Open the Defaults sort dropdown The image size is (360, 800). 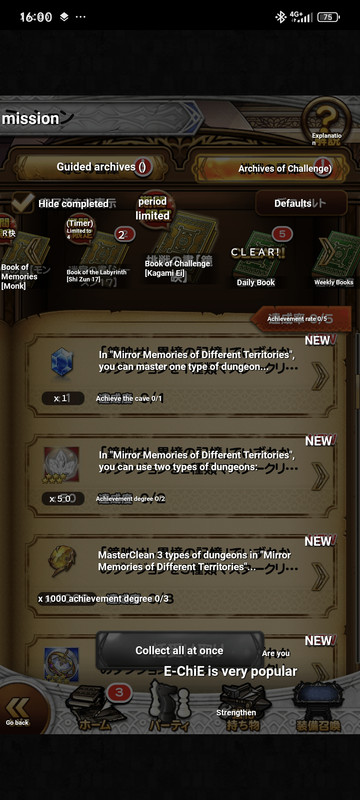[301, 203]
